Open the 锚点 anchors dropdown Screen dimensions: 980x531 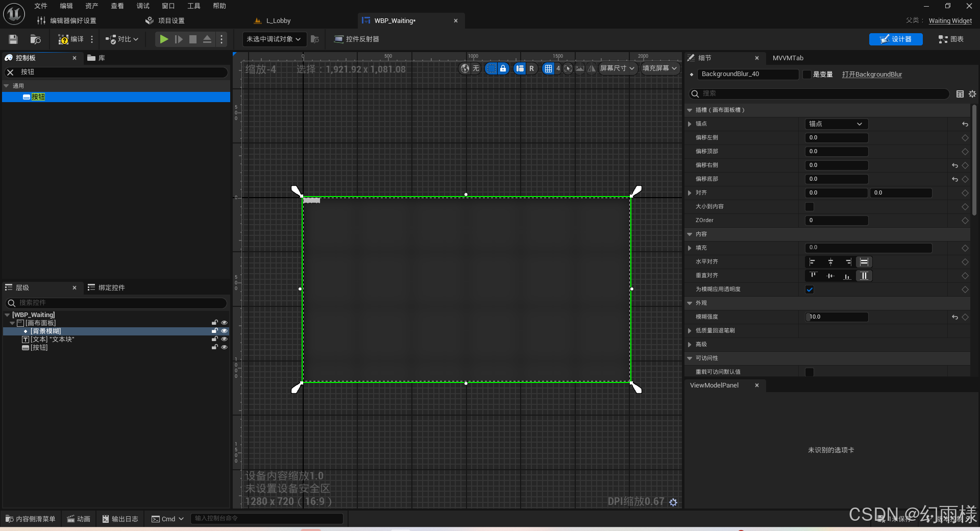point(836,124)
